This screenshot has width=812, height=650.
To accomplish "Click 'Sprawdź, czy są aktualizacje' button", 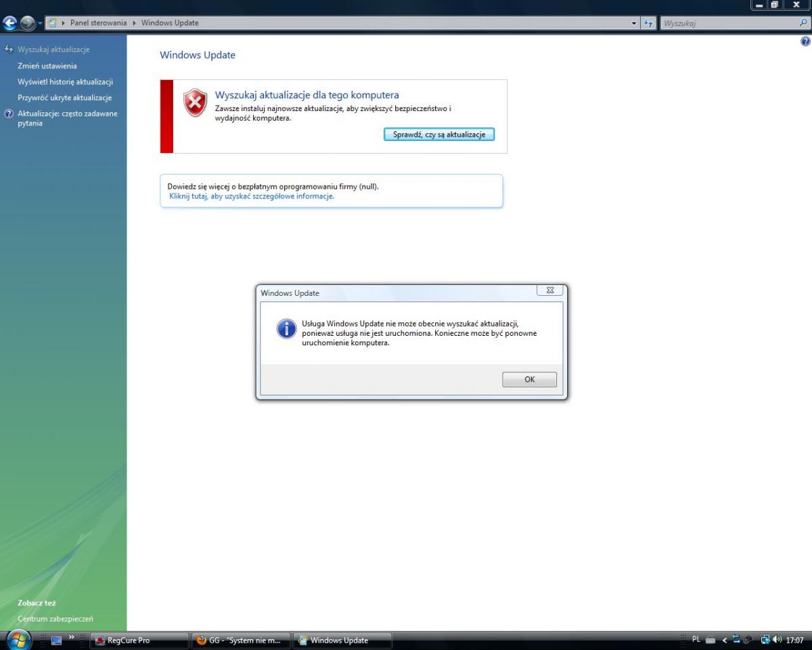I will tap(439, 134).
